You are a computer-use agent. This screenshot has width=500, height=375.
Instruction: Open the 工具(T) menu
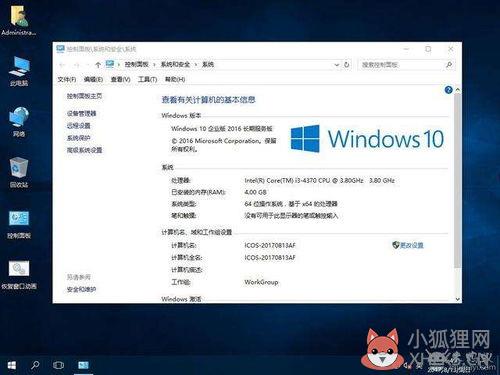[147, 79]
